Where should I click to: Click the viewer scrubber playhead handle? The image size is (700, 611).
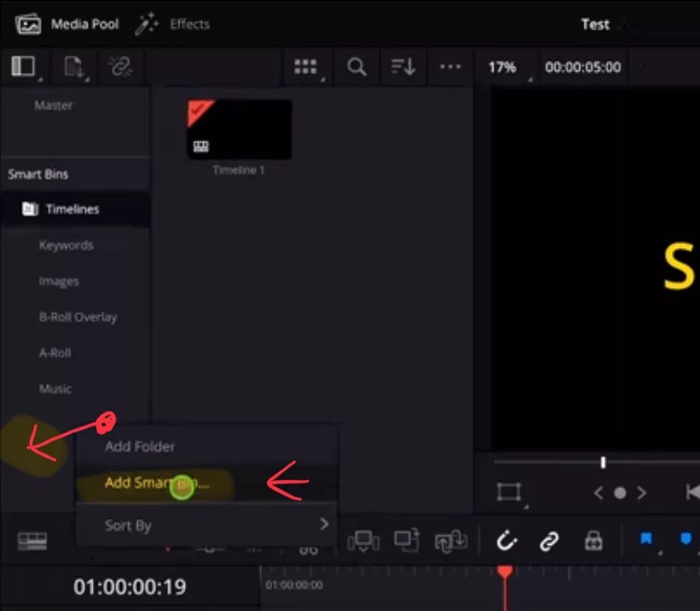tap(603, 462)
